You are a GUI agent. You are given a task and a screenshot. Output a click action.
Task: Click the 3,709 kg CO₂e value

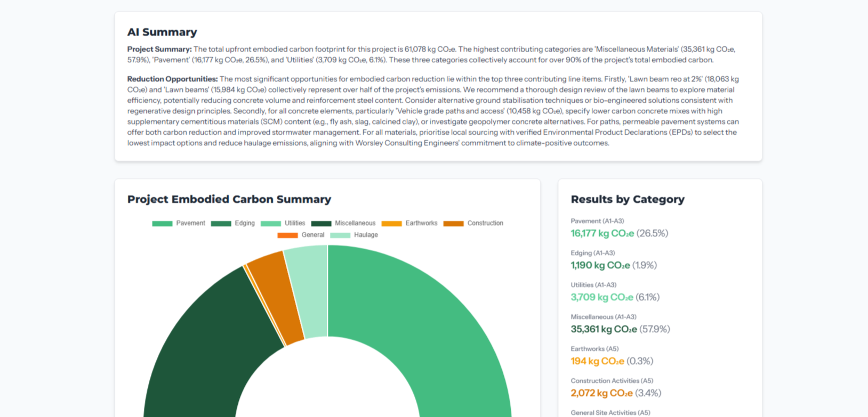click(x=602, y=297)
